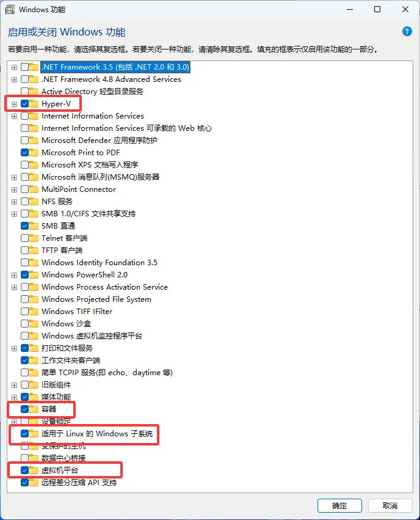420x520 pixels.
Task: Click folder icon next to SMB 直通
Action: click(x=34, y=225)
